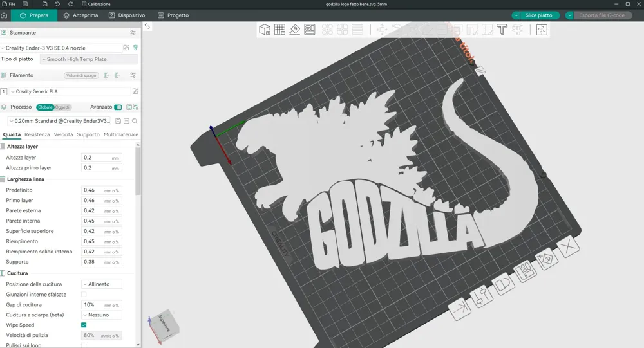Viewport: 644px width, 348px height.
Task: Switch process scope to Oggetti
Action: (x=62, y=107)
